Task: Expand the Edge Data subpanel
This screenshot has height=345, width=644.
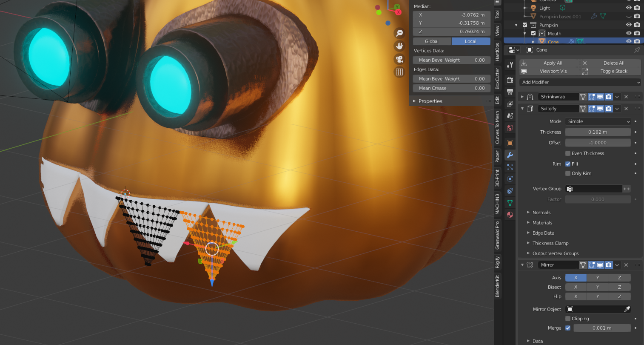Action: [528, 233]
